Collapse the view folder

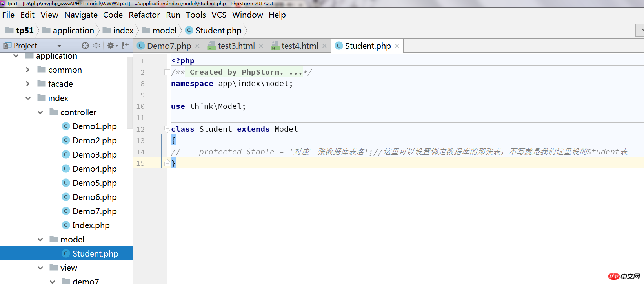click(x=40, y=268)
